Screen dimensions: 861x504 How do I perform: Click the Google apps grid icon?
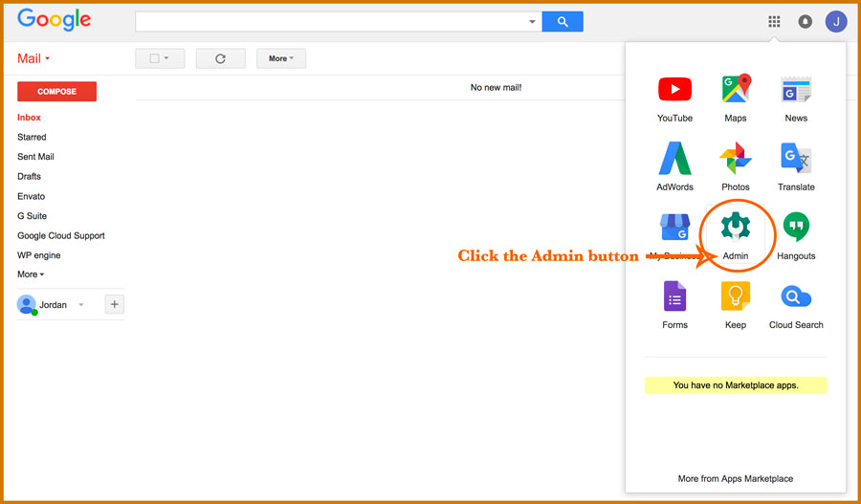[774, 21]
